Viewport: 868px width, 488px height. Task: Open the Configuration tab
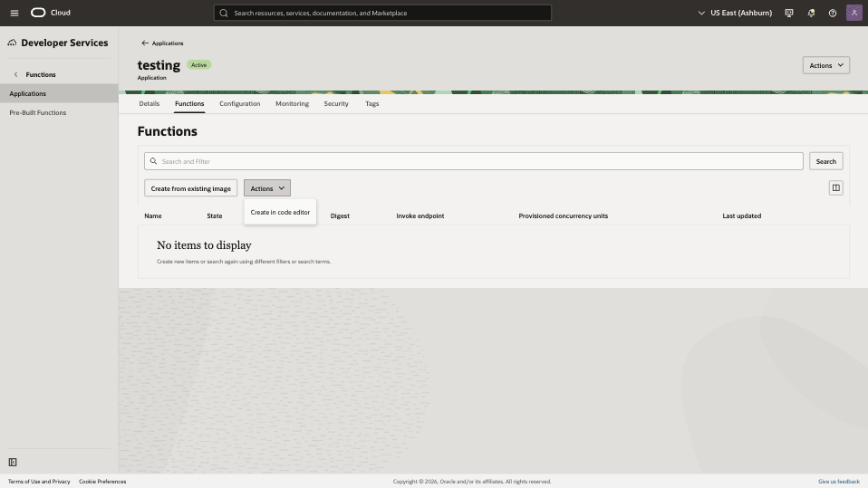pos(240,103)
